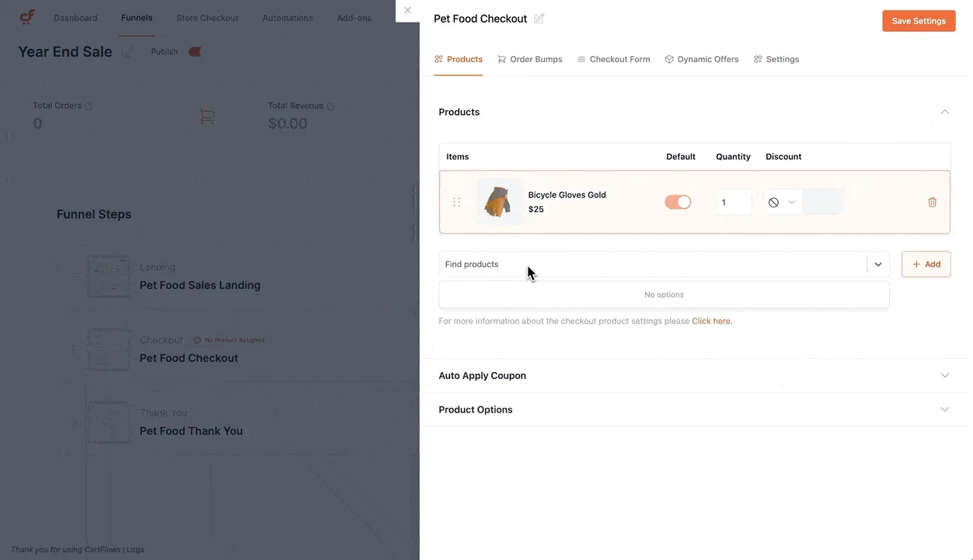This screenshot has height=560, width=973.
Task: Click the Add product button
Action: pyautogui.click(x=926, y=264)
